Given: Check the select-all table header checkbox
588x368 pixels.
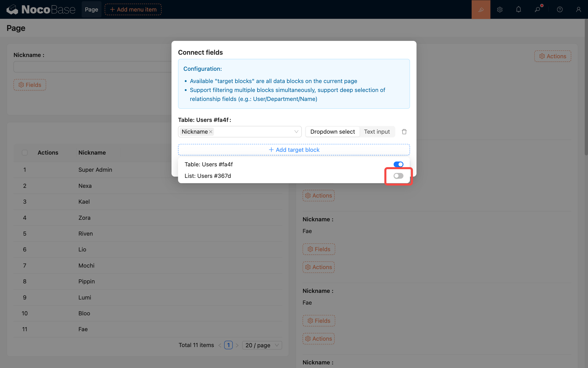Looking at the screenshot, I should point(25,153).
